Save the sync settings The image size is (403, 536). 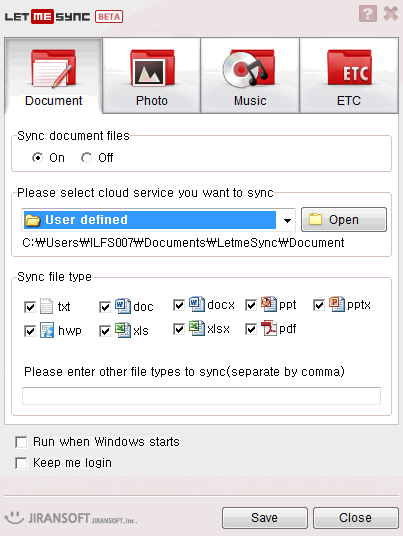point(265,518)
